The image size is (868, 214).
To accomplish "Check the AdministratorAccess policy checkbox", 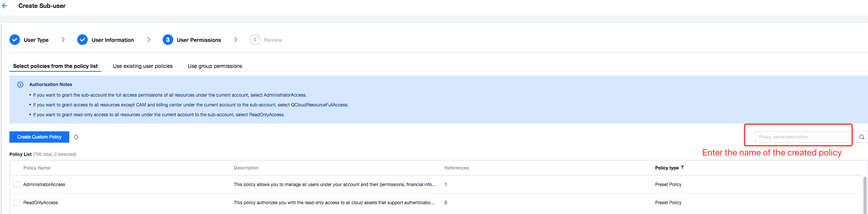I will click(x=17, y=185).
